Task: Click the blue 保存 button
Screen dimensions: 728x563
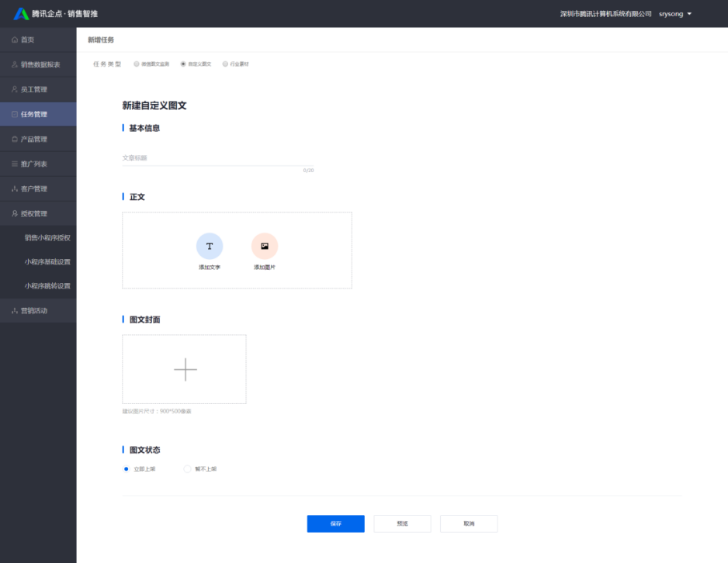Action: coord(335,523)
